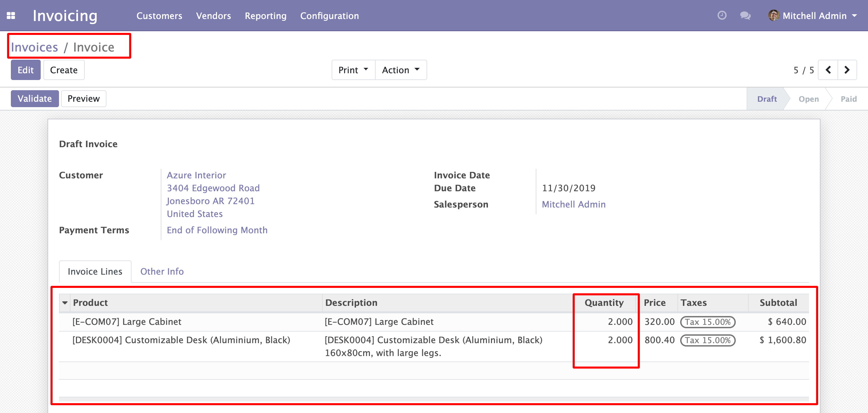Expand the Print dropdown
This screenshot has width=868, height=413.
tap(353, 70)
